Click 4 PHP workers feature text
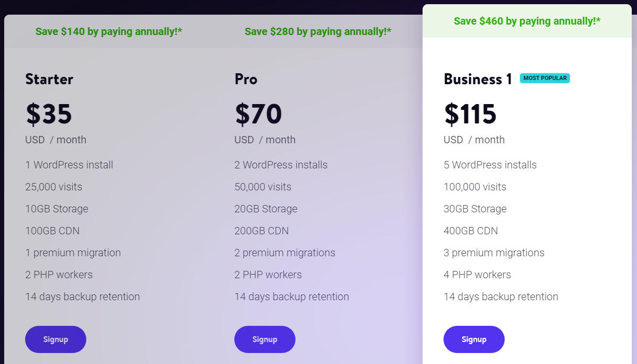 tap(477, 275)
